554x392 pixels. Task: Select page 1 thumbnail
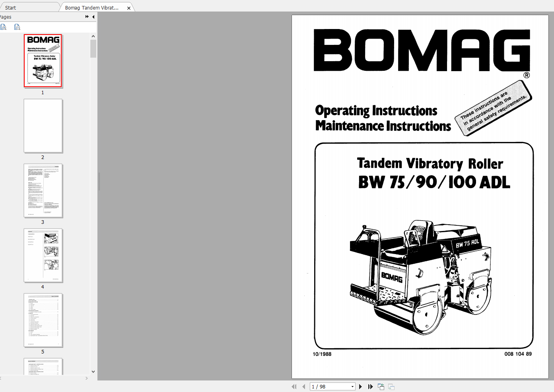point(43,60)
